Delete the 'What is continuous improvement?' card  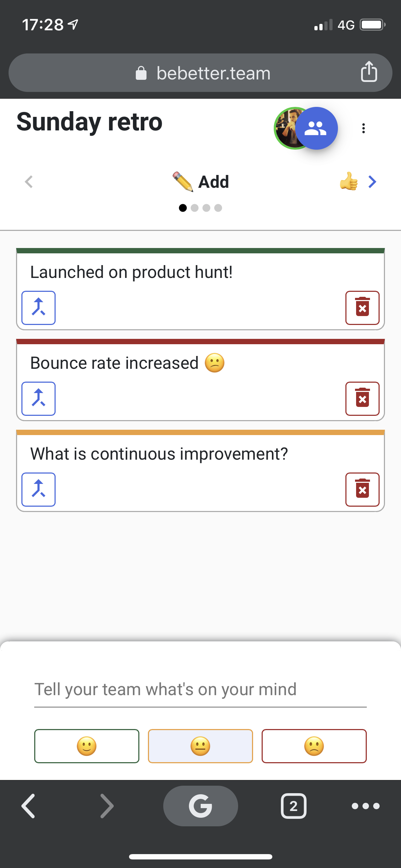pos(362,490)
